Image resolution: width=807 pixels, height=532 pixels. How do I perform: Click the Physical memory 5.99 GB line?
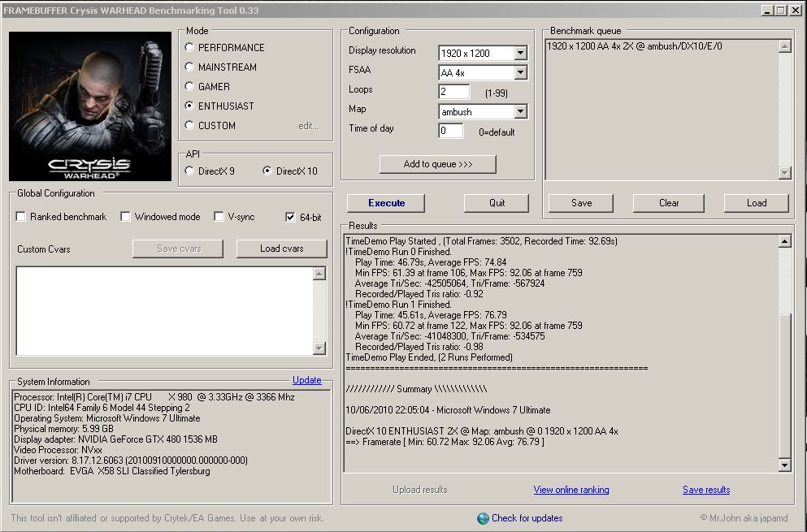(x=64, y=429)
